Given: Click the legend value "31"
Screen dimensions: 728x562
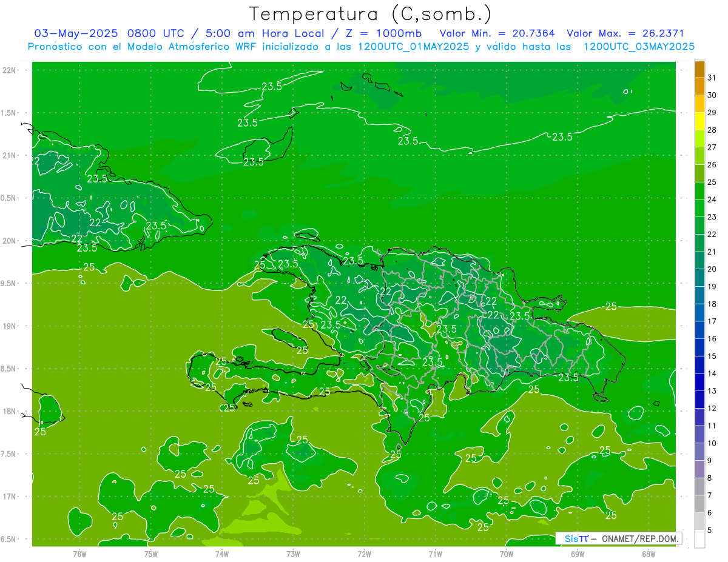Looking at the screenshot, I should (x=712, y=78).
